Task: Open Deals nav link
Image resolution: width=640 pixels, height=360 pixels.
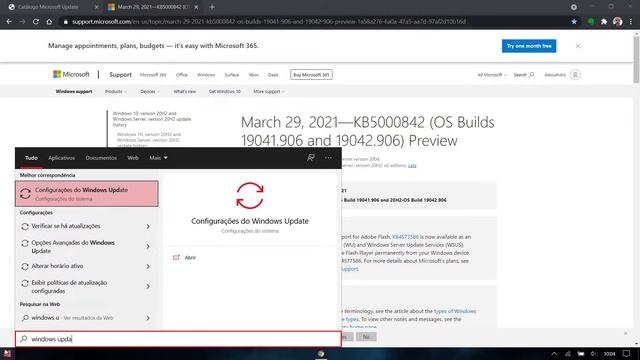Action: point(273,75)
